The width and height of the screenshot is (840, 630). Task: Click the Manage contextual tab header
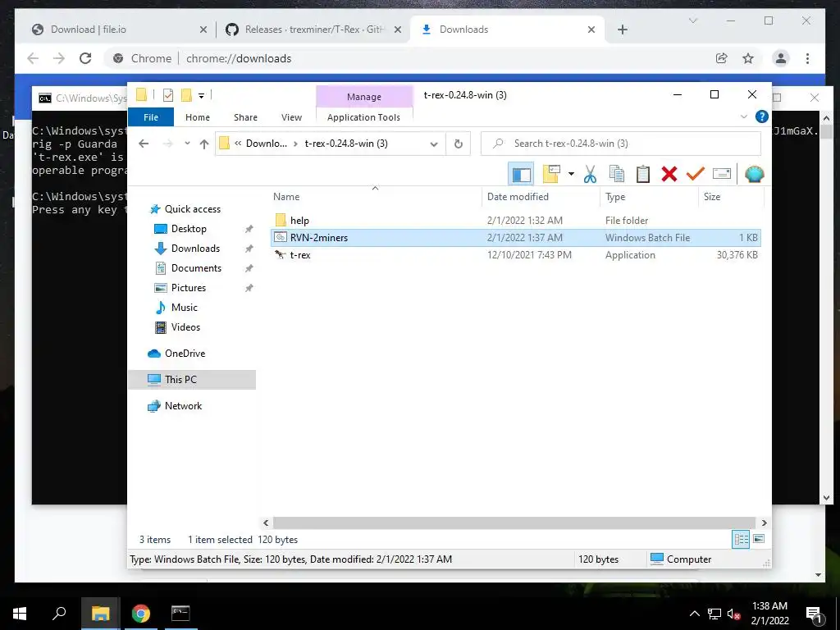[364, 97]
